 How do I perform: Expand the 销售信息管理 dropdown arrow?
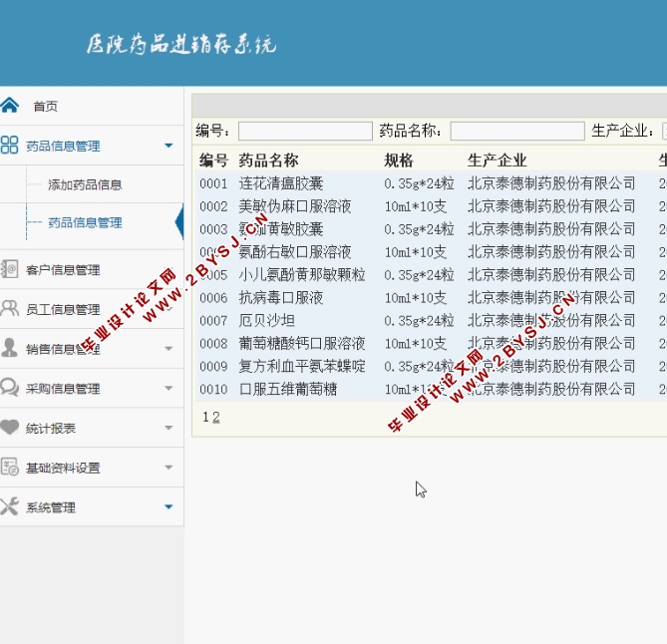[x=168, y=348]
